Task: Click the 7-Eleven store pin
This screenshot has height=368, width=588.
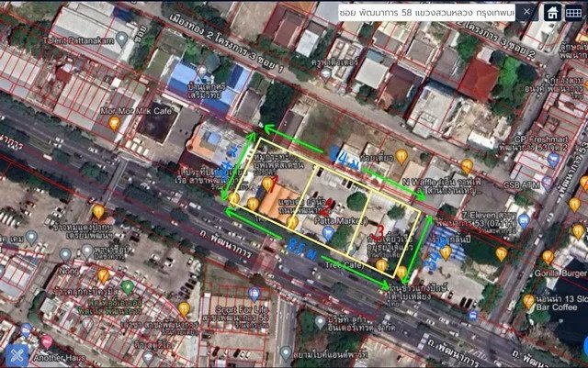Action: (524, 221)
